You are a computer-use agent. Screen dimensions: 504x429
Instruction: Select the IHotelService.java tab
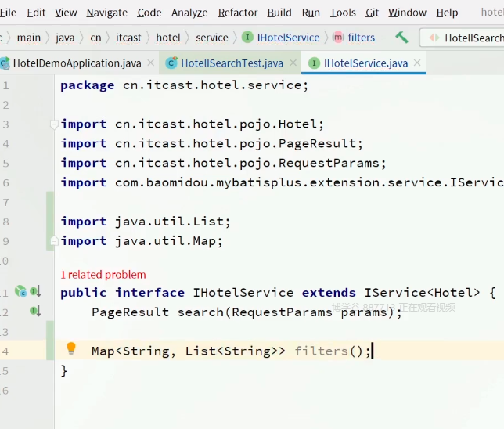point(365,63)
